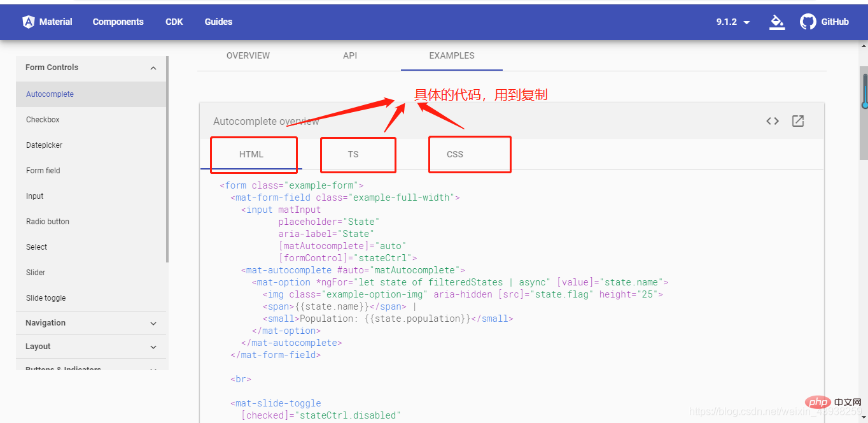This screenshot has width=868, height=423.
Task: Click code line 'placeholder="State"'
Action: tap(328, 222)
